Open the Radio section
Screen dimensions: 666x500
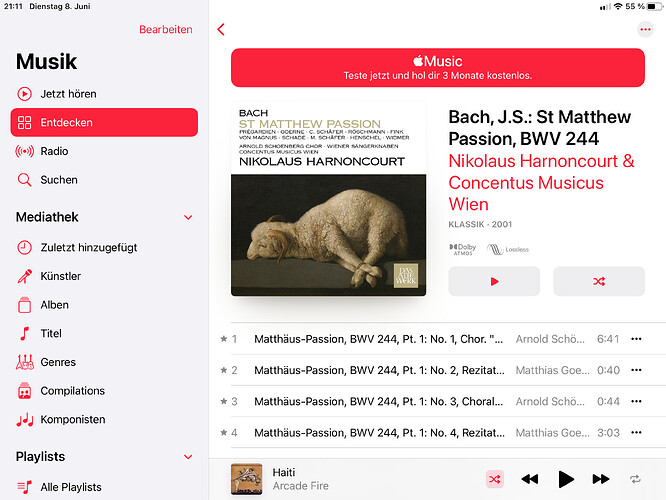tap(54, 151)
